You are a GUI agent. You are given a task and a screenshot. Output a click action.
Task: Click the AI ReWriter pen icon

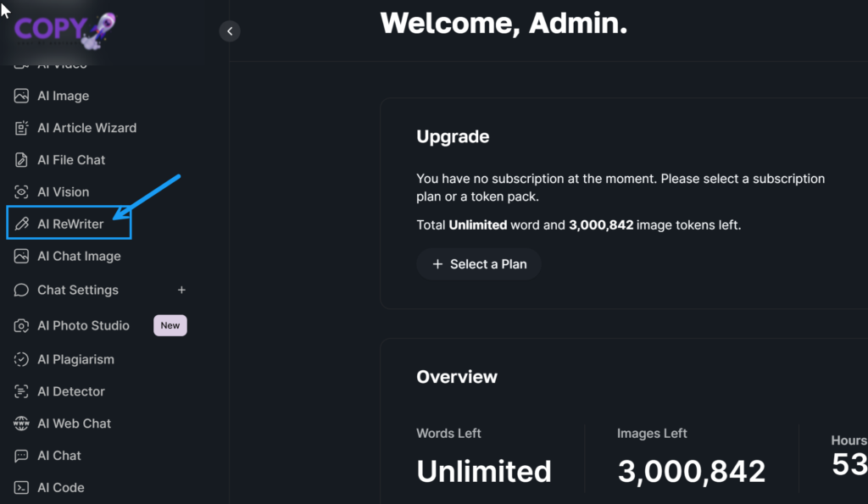coord(21,224)
